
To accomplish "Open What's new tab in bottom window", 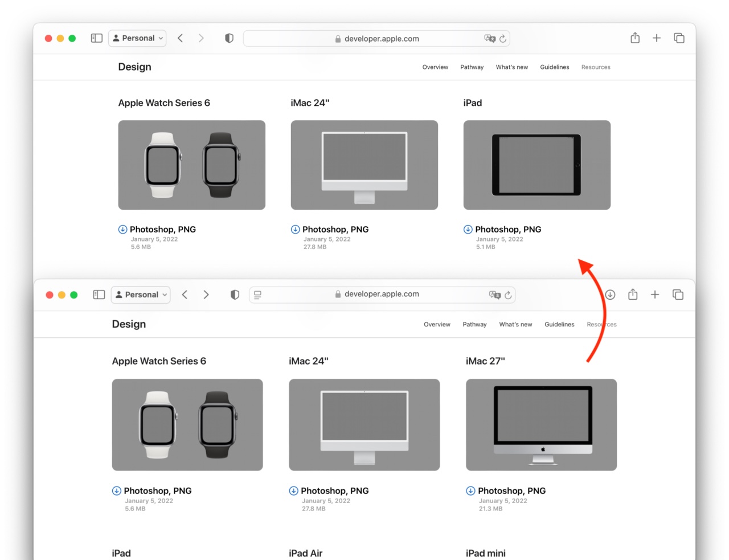I will click(515, 325).
